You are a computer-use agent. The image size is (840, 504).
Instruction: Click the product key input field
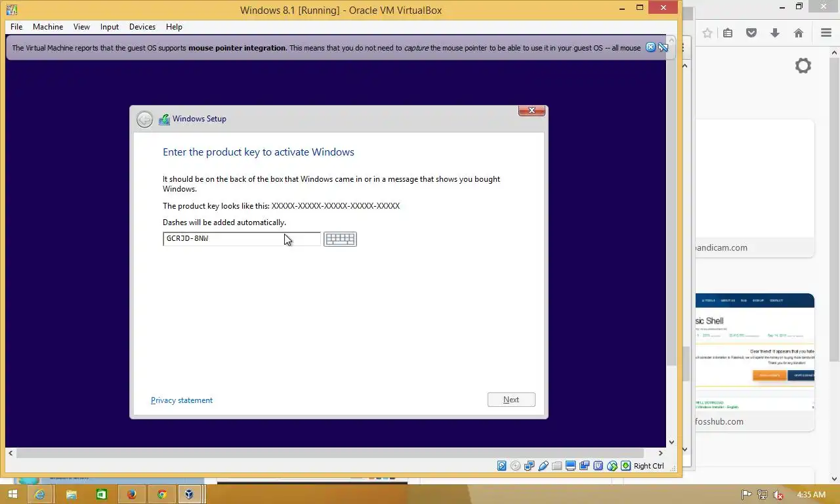pyautogui.click(x=241, y=239)
